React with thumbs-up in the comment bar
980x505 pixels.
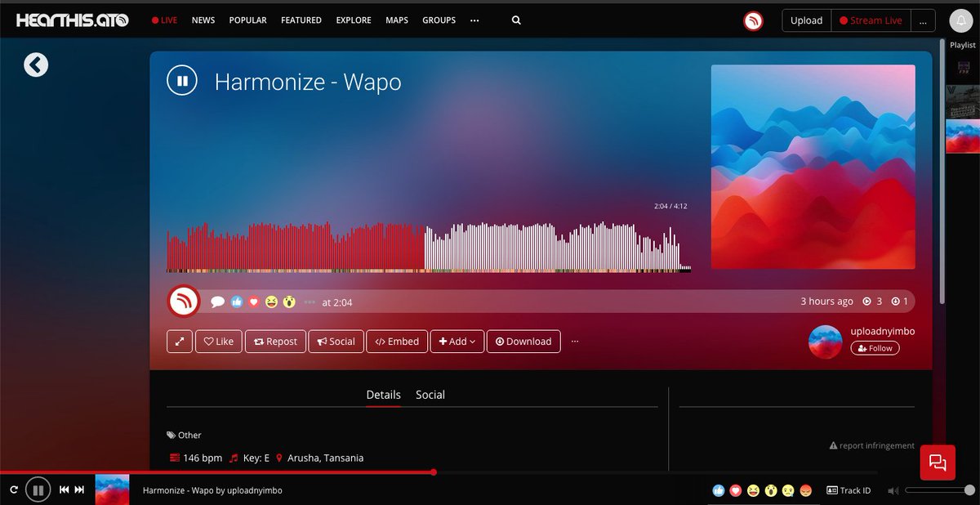click(237, 302)
